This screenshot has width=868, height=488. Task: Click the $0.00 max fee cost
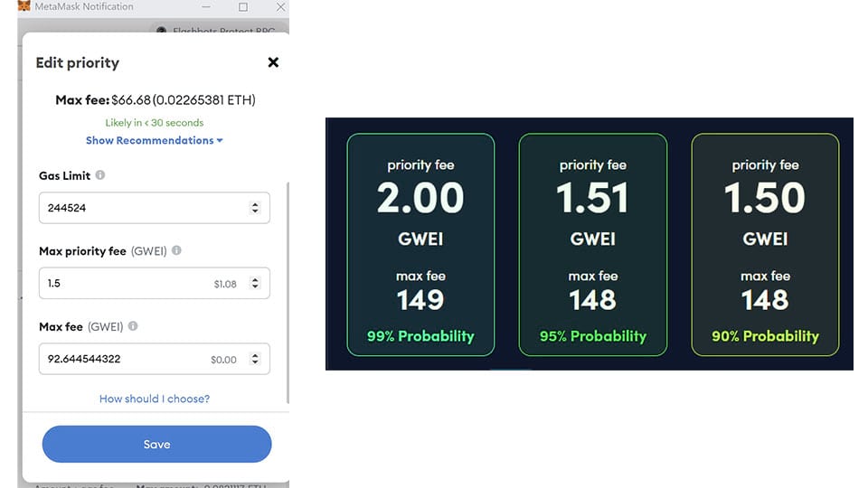(223, 360)
